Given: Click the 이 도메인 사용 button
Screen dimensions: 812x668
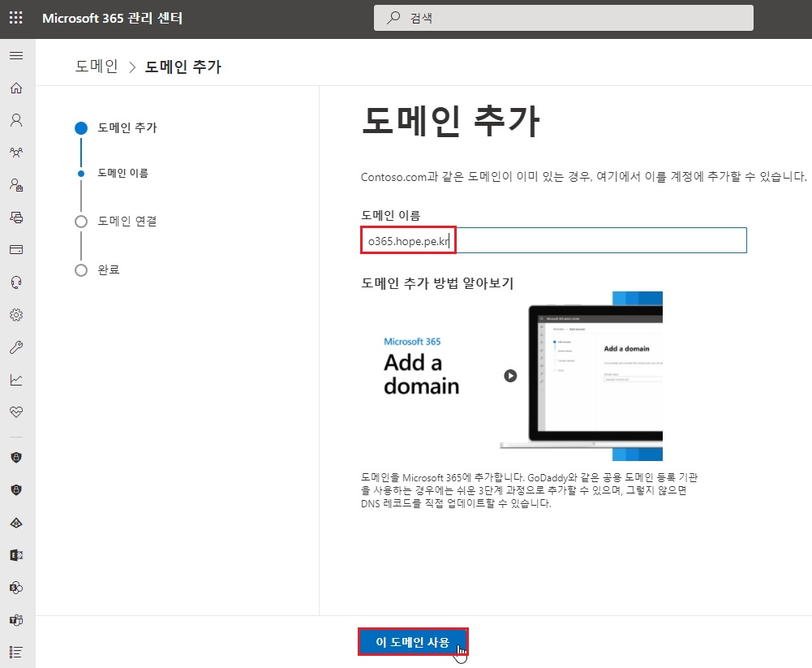Looking at the screenshot, I should 413,642.
